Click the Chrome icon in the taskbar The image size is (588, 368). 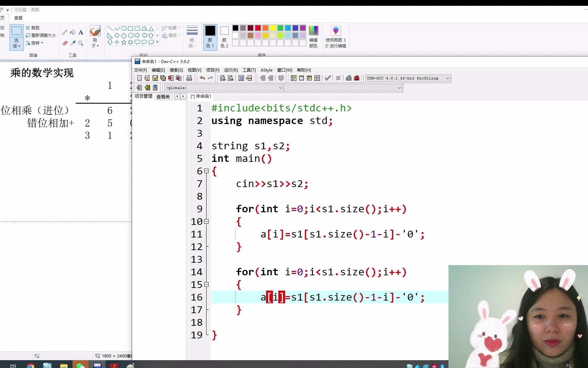(x=30, y=366)
